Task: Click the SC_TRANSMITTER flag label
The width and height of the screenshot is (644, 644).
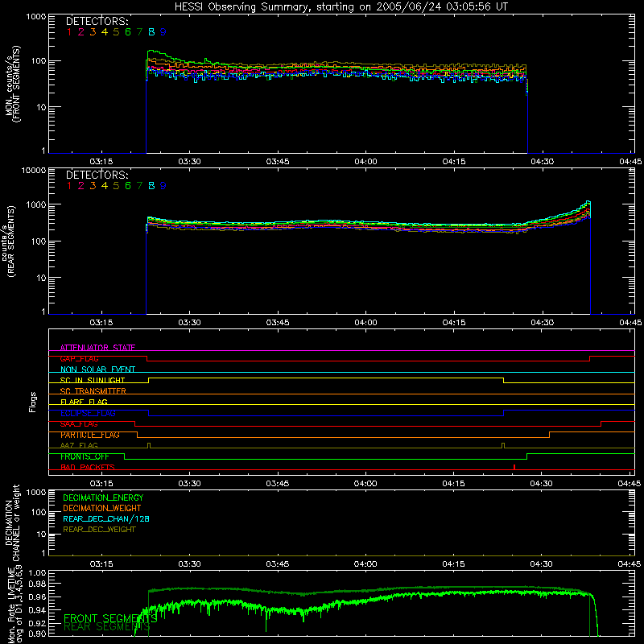Action: coord(93,391)
